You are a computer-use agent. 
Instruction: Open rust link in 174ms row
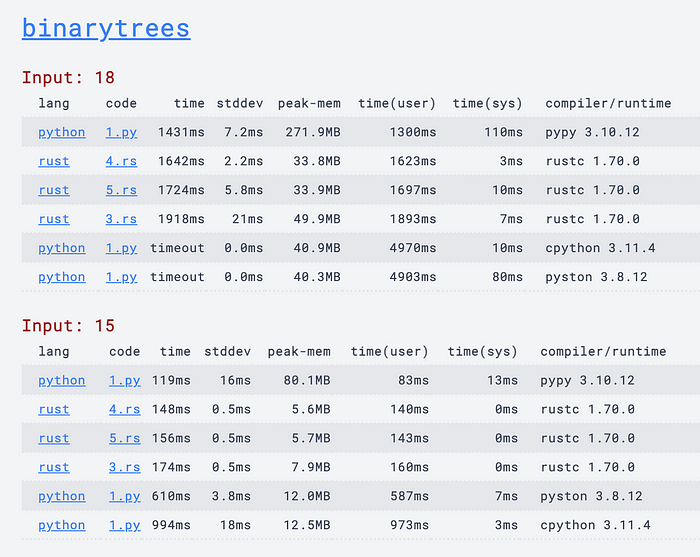click(x=54, y=467)
